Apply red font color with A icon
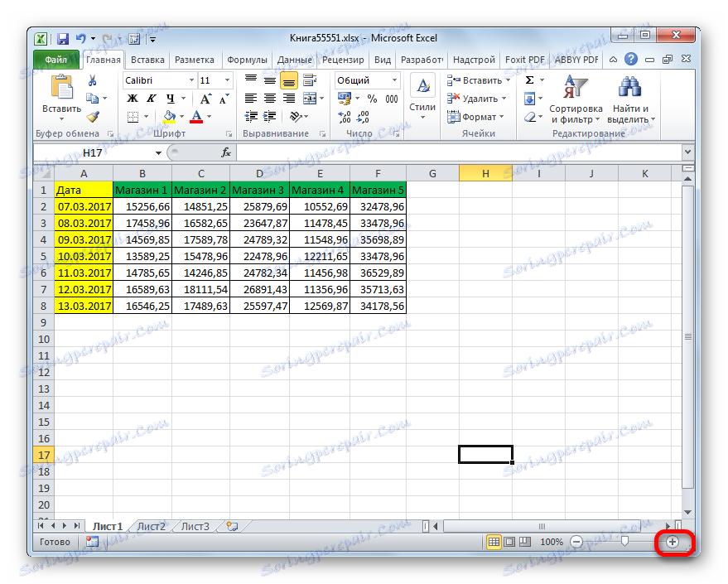Image resolution: width=728 pixels, height=584 pixels. pos(196,117)
